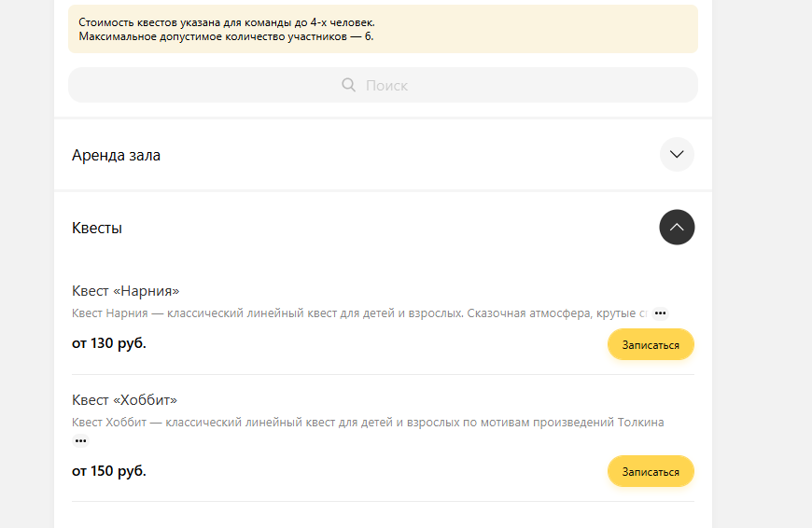The width and height of the screenshot is (812, 528).
Task: Open the Квест «Хоббит» title
Action: coord(124,400)
